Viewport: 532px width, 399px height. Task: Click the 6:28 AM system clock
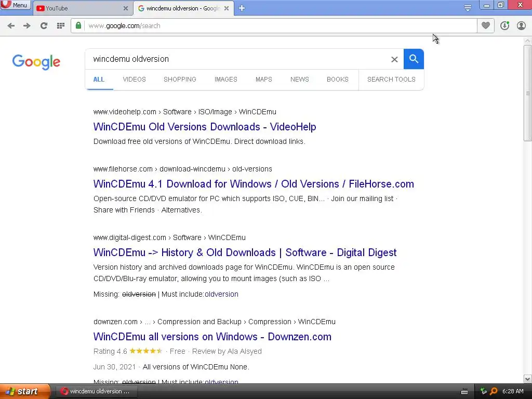(x=513, y=391)
